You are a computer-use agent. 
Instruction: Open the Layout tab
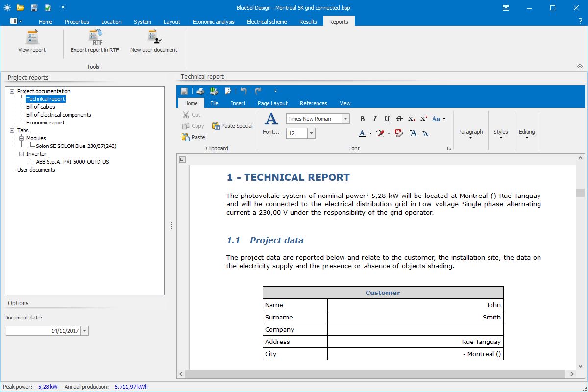click(x=172, y=22)
